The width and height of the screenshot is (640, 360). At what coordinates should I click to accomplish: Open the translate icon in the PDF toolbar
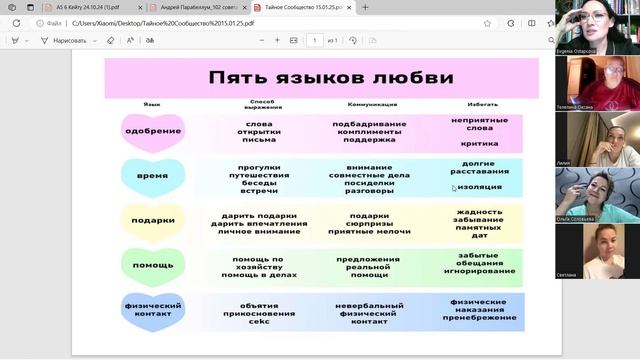[150, 40]
